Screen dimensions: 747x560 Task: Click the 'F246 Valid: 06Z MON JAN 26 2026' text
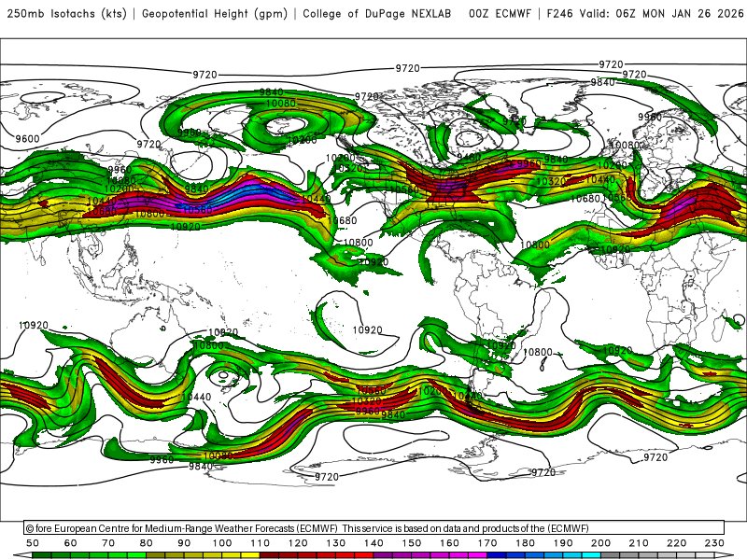(x=645, y=14)
